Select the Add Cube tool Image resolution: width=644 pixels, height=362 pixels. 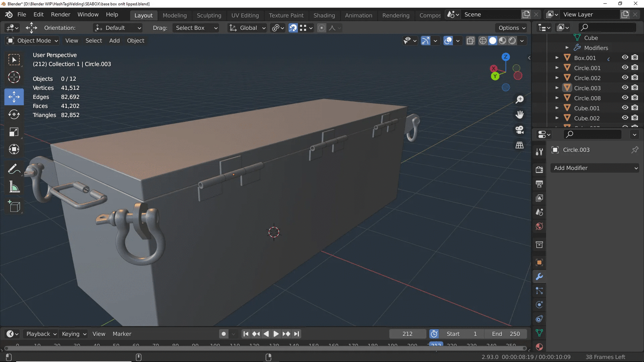coord(14,206)
